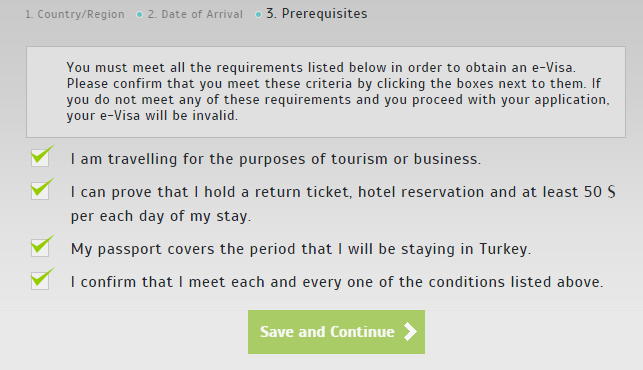Click the label about travelling for tourism or business

[276, 159]
